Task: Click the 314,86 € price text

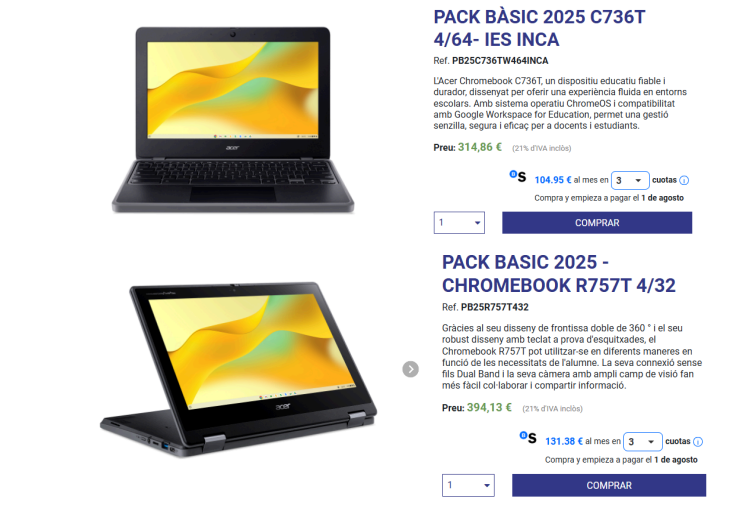Action: tap(480, 147)
